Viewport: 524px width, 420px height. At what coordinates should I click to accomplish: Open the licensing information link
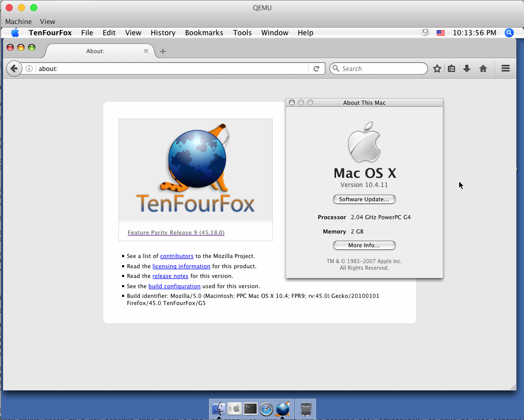tap(181, 266)
